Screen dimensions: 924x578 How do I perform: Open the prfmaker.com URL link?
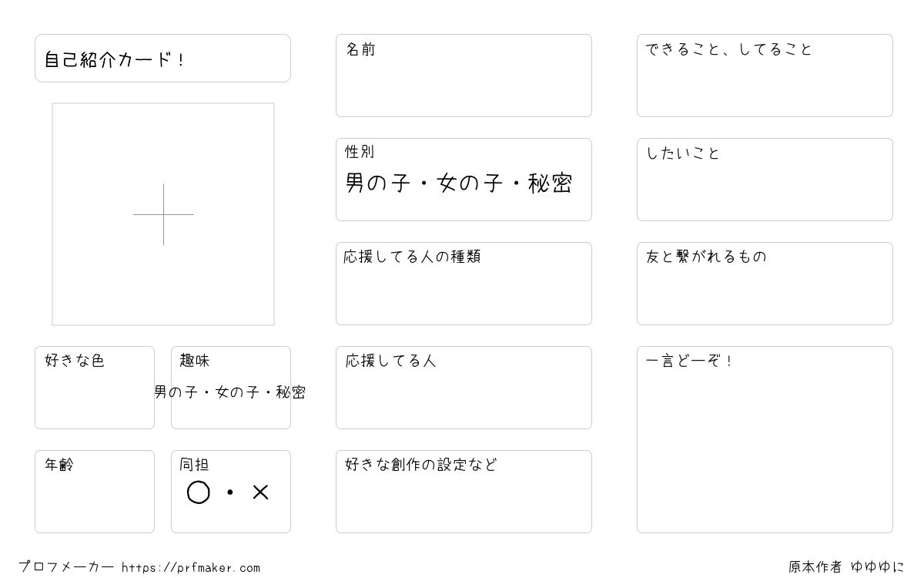[191, 568]
